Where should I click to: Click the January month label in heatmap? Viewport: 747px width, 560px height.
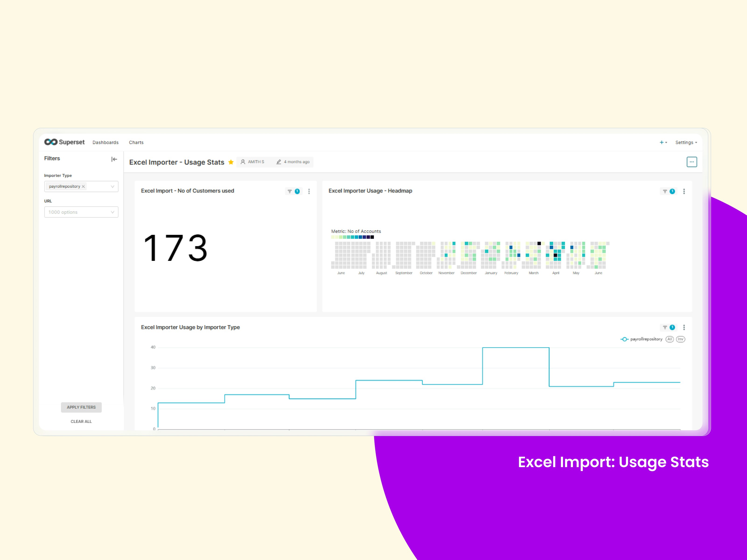[491, 273]
